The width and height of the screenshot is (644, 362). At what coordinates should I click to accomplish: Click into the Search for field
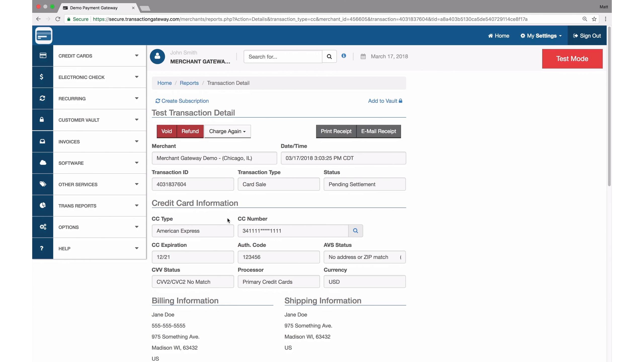click(283, 57)
